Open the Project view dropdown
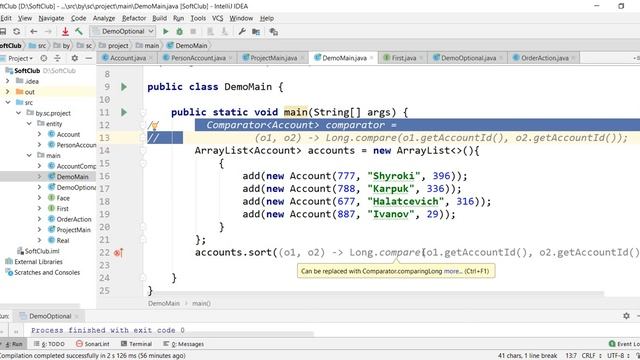The height and width of the screenshot is (360, 640). [20, 58]
